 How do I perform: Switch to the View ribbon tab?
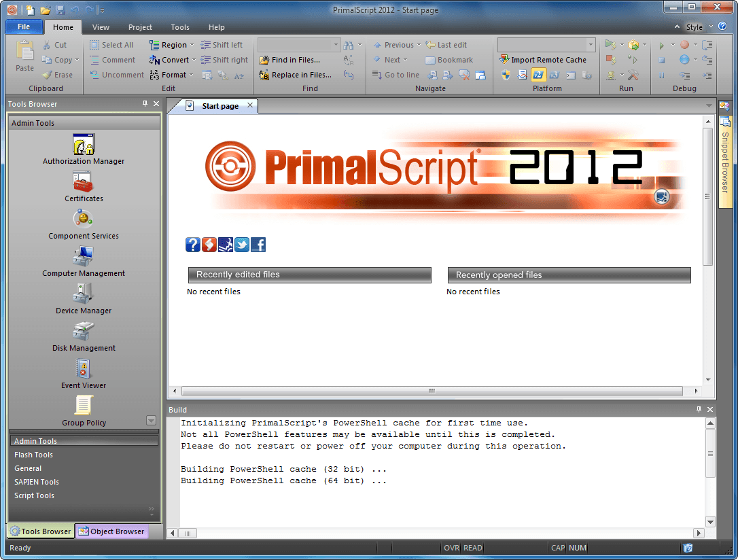point(101,27)
